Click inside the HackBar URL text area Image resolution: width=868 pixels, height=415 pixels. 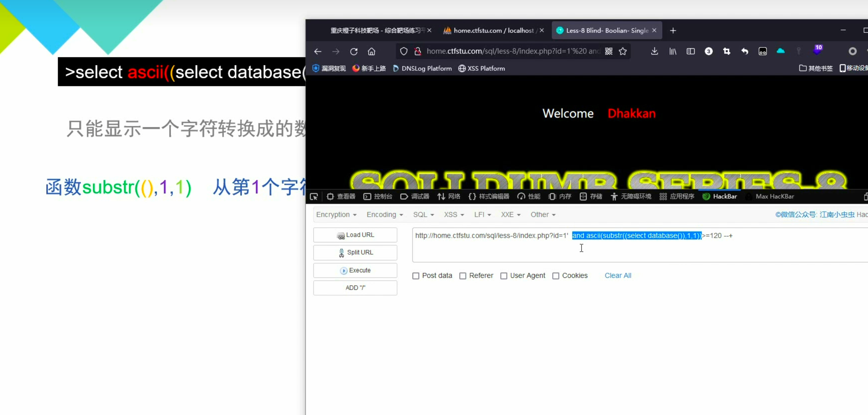(x=637, y=249)
